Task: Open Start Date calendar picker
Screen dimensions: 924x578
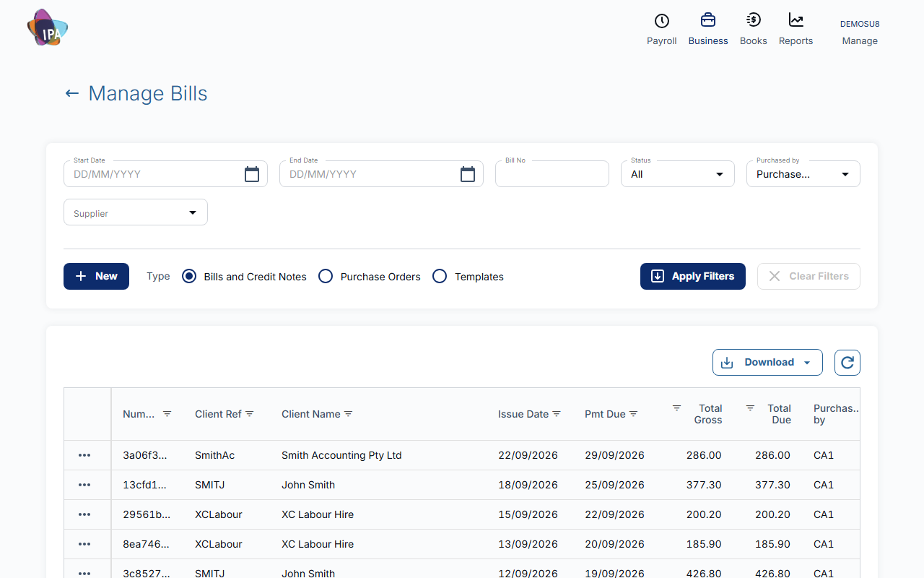Action: point(251,174)
